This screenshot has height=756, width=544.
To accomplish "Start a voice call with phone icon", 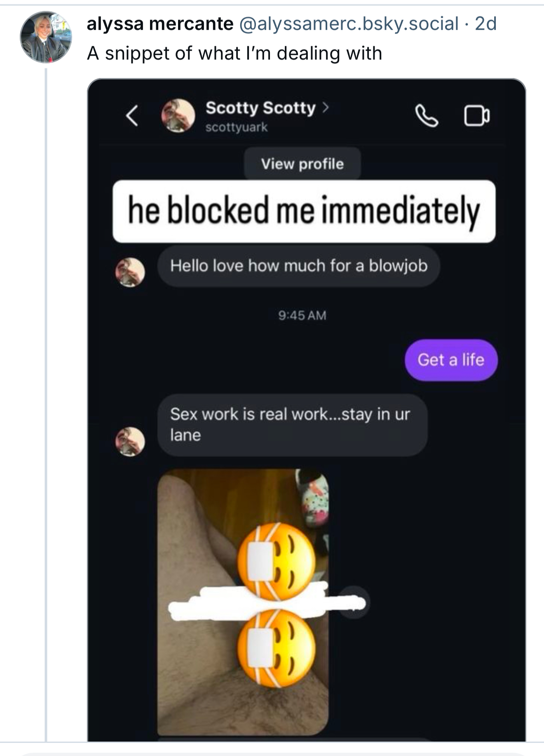I will [x=427, y=115].
